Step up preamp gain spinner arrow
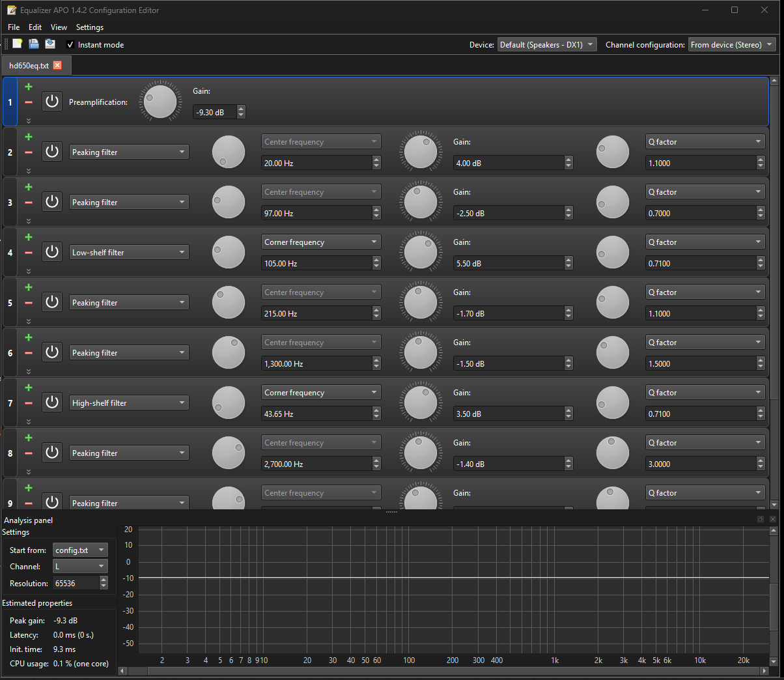 pos(241,109)
